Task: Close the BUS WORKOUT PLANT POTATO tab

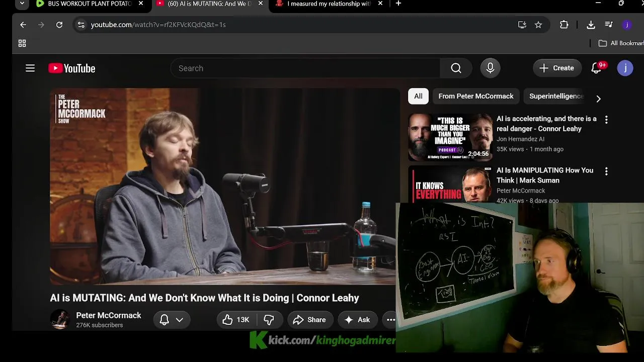Action: [x=141, y=4]
